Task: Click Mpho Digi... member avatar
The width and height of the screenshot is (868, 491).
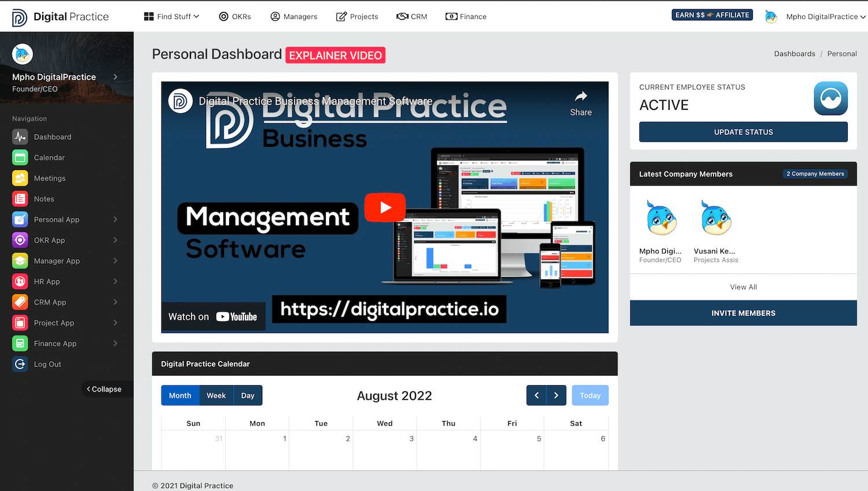Action: pos(661,219)
